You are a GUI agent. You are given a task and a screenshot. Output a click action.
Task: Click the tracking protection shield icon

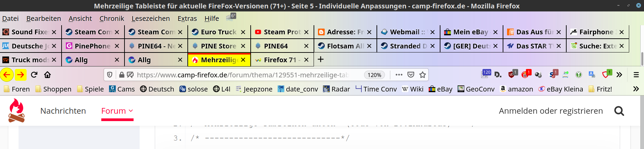pyautogui.click(x=110, y=75)
